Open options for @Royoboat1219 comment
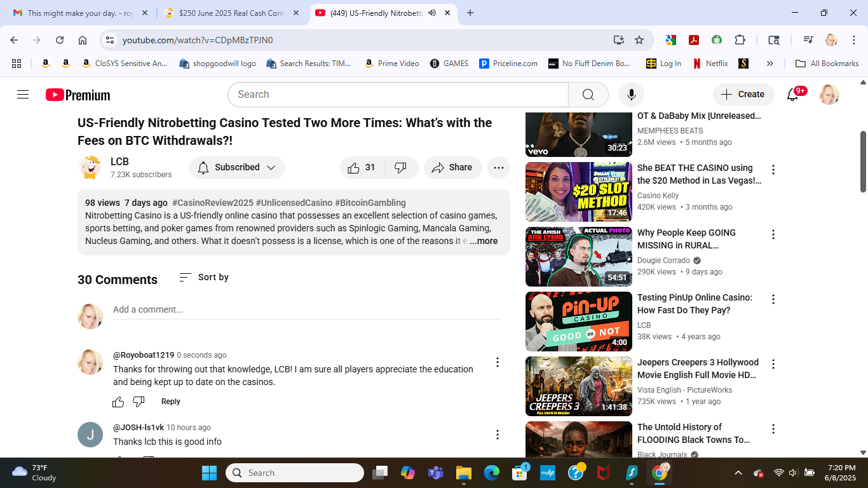 point(498,362)
